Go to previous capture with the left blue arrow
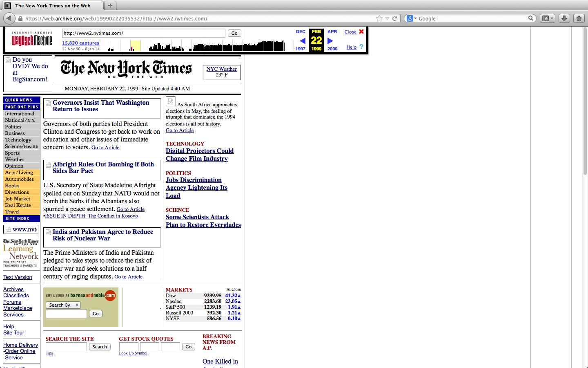This screenshot has width=588, height=368. click(303, 40)
